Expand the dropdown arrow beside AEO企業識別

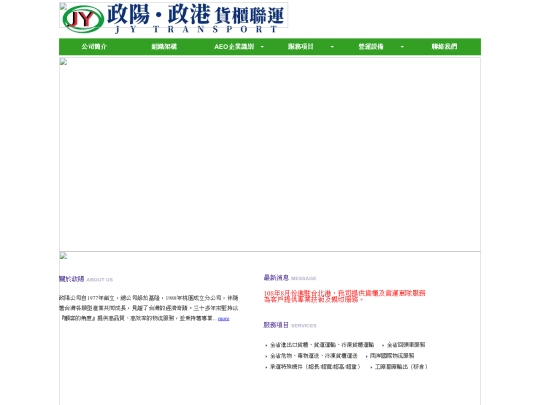click(262, 47)
